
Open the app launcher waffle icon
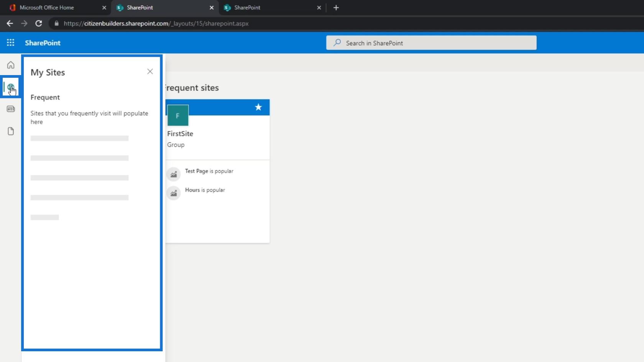tap(10, 43)
